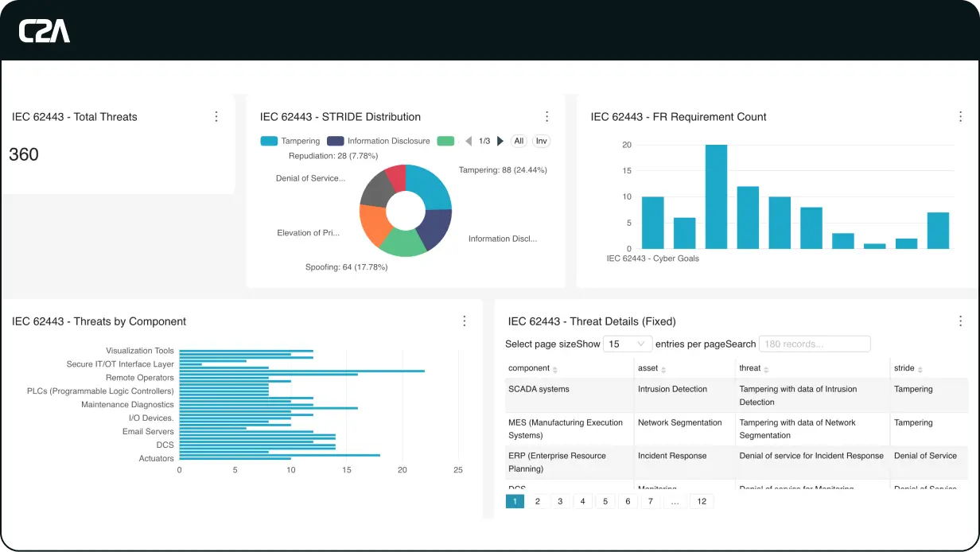
Task: Go to previous legend page arrow
Action: coord(469,141)
